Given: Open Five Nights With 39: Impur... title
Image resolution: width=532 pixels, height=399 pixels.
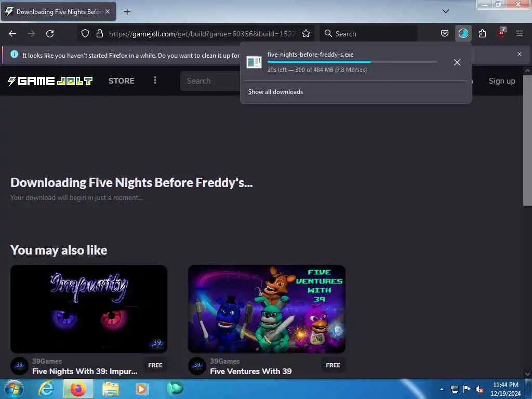Looking at the screenshot, I should [85, 371].
